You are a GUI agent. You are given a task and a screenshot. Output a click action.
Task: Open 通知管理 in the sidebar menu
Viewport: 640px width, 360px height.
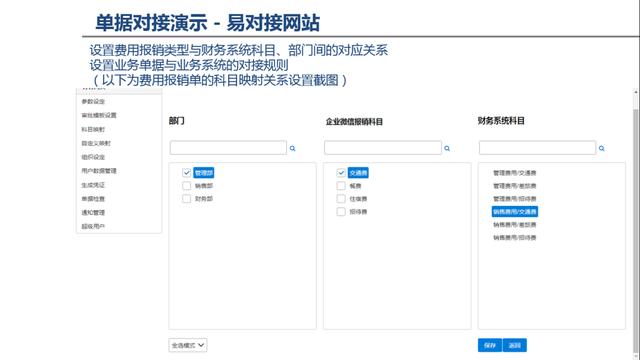click(93, 212)
